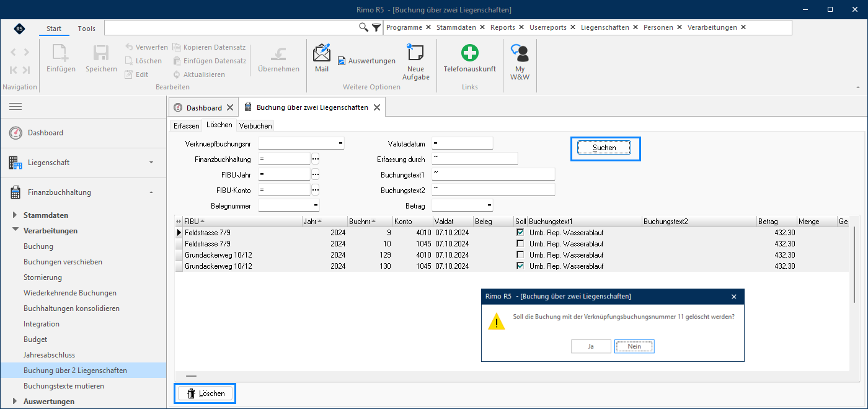The height and width of the screenshot is (409, 868).
Task: Confirm deletion with Ja
Action: pos(591,346)
